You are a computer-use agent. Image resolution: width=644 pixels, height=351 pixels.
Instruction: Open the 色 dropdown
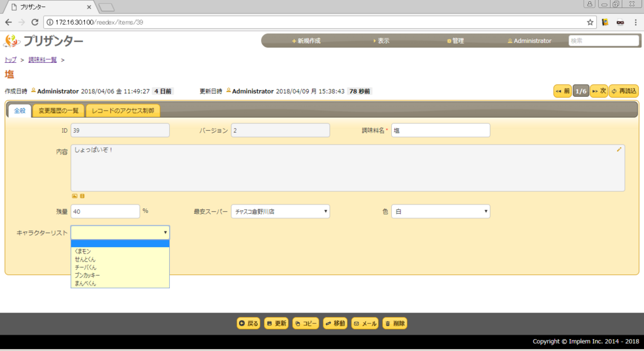point(440,211)
